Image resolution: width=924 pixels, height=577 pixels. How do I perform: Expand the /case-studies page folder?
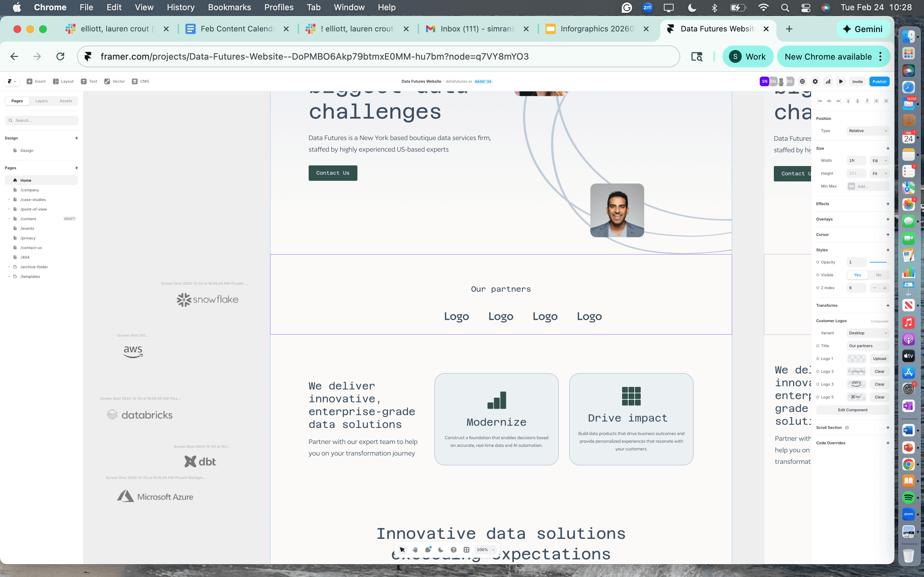coord(9,200)
